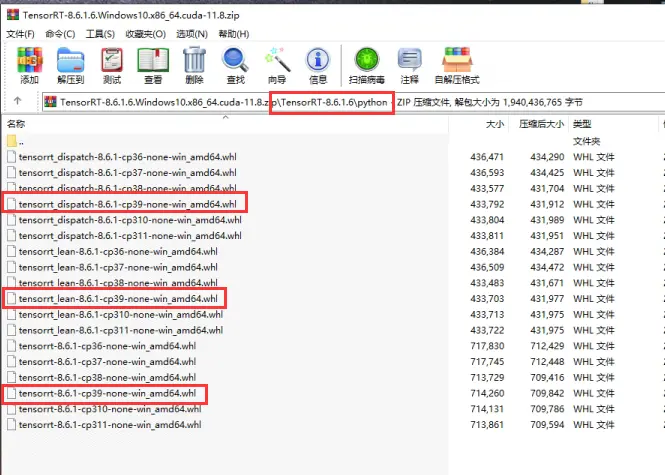Select tensorrt_lean-8.6.1-cp310-none-win_amd64.whl
Screen dimensions: 665x475
(x=120, y=314)
